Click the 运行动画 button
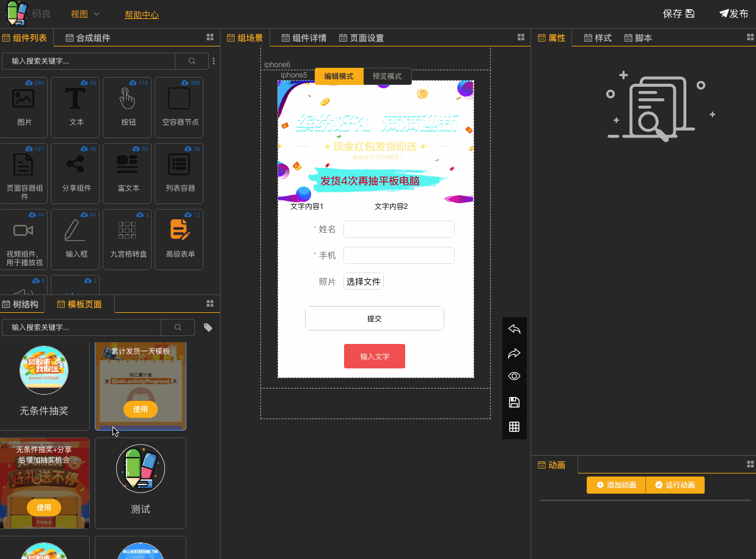The height and width of the screenshot is (559, 756). [x=675, y=485]
